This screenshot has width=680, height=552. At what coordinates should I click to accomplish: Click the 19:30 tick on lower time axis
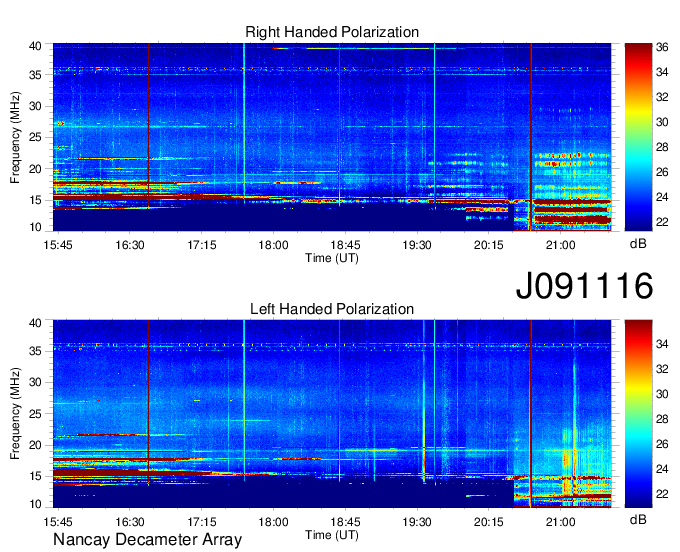click(x=417, y=522)
